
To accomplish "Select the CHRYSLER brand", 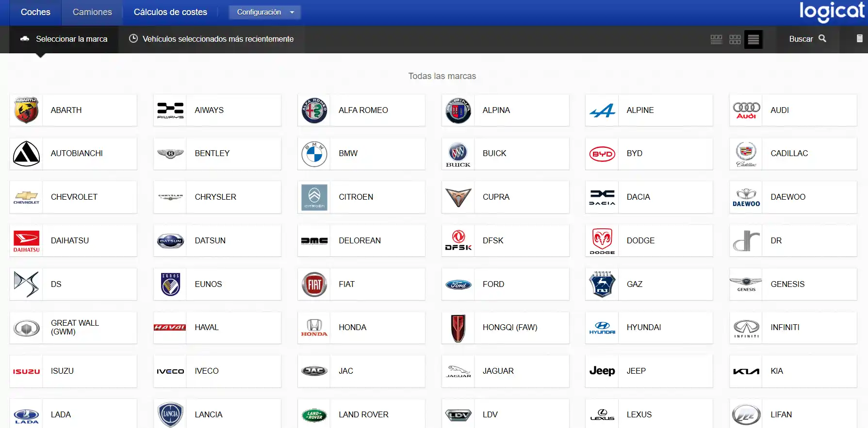I will click(x=217, y=197).
